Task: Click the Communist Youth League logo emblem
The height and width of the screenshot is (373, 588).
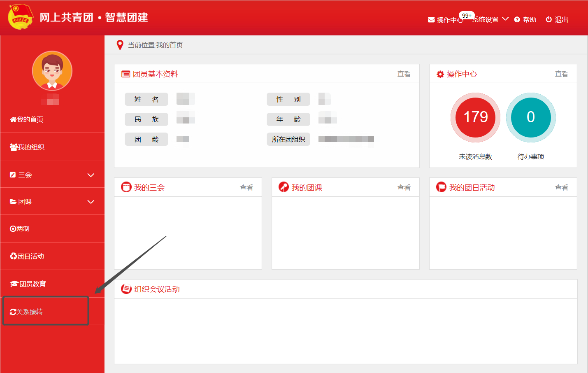Action: (21, 17)
